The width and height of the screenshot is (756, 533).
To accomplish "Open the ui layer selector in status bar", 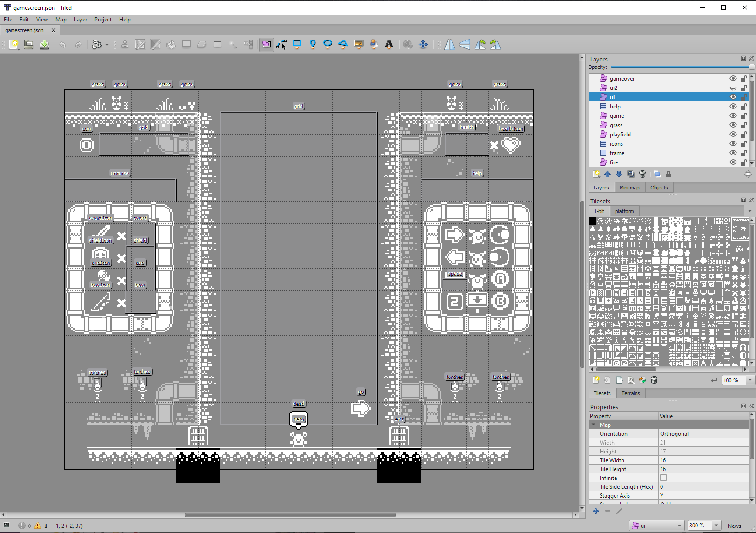I will tap(656, 525).
